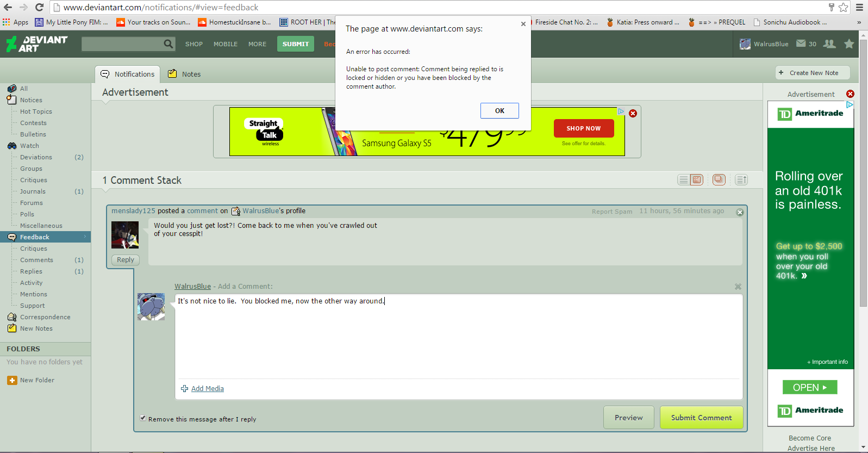Screen dimensions: 868x453
Task: Open the notes envelope icon showing 30
Action: [x=806, y=44]
